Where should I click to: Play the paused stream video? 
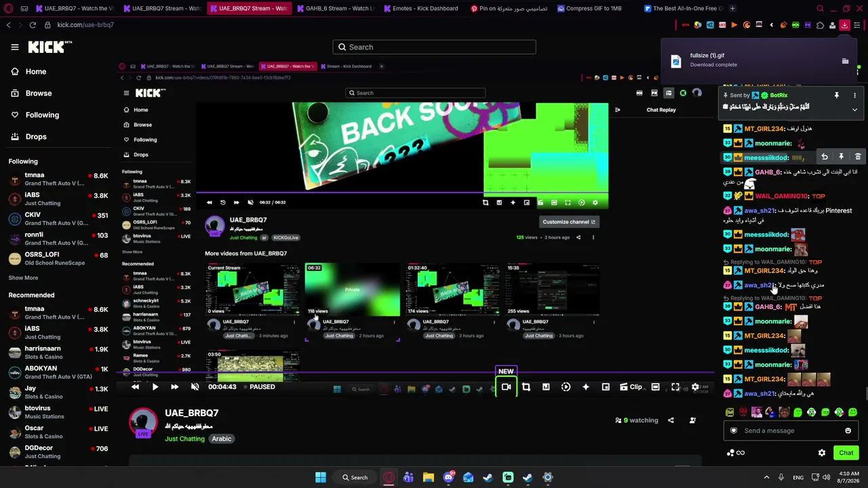[x=155, y=387]
